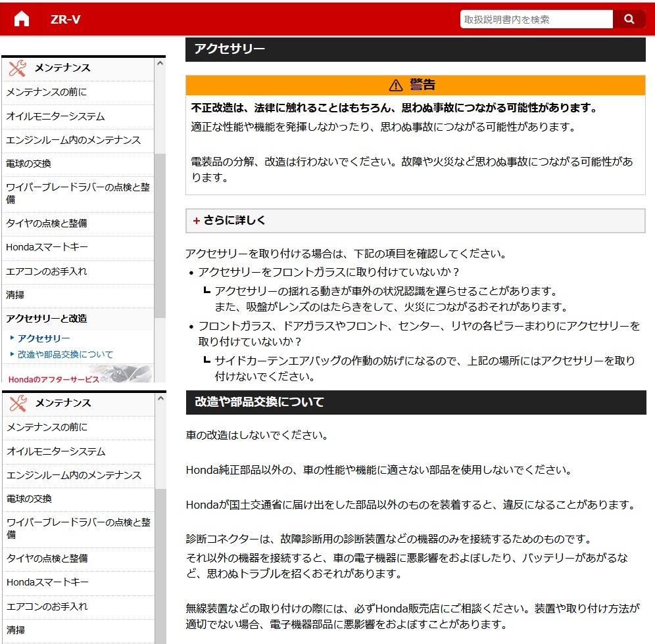Image resolution: width=655 pixels, height=644 pixels.
Task: Click the scroll-up arrow of upper sidebar
Action: click(160, 64)
